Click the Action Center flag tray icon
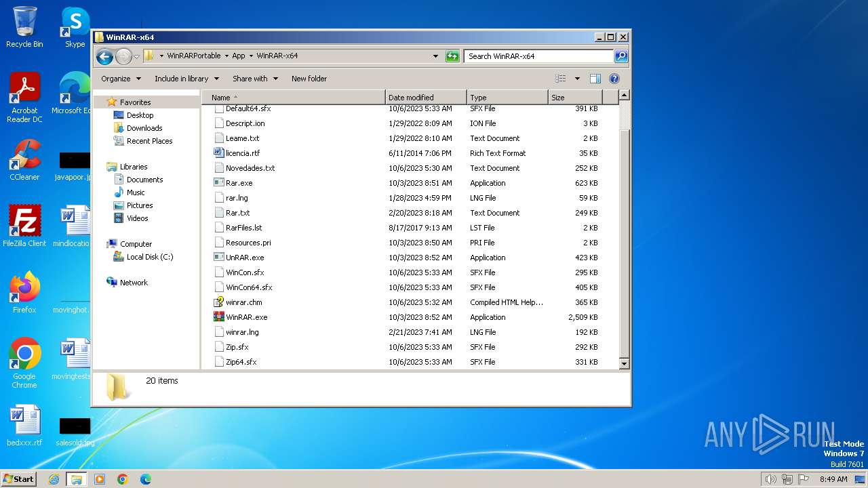868x488 pixels. coord(804,479)
